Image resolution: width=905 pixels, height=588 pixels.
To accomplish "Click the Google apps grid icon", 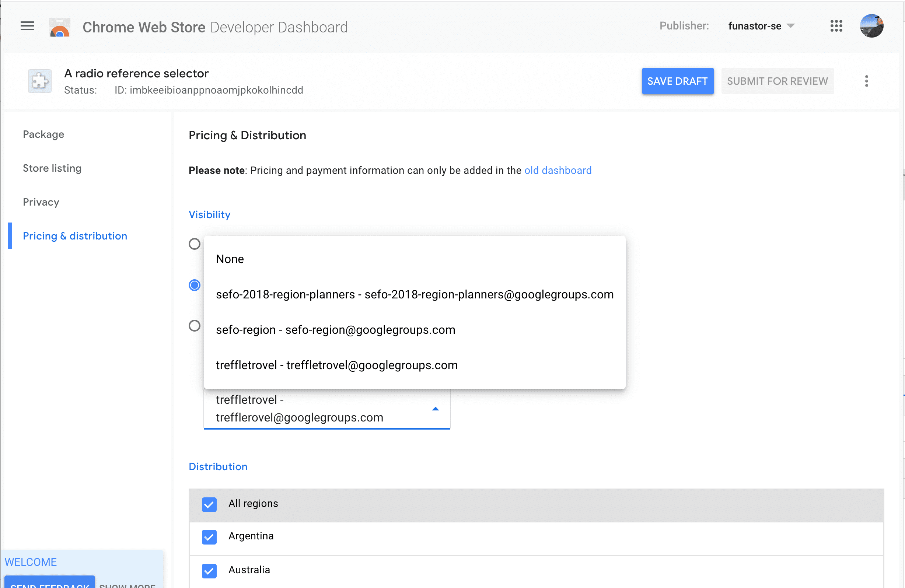I will click(x=836, y=27).
